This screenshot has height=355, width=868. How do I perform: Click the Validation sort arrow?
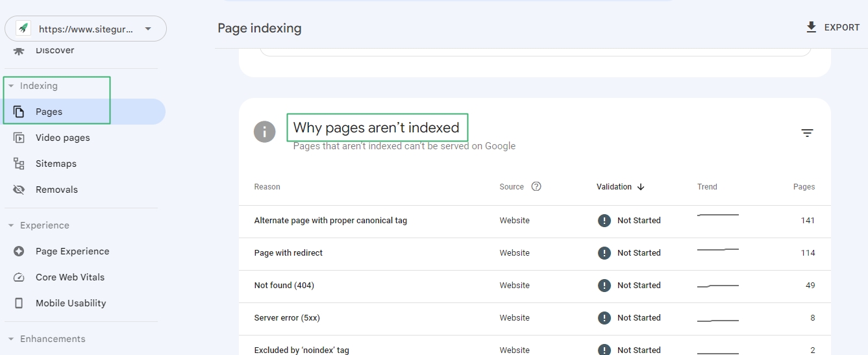[641, 187]
